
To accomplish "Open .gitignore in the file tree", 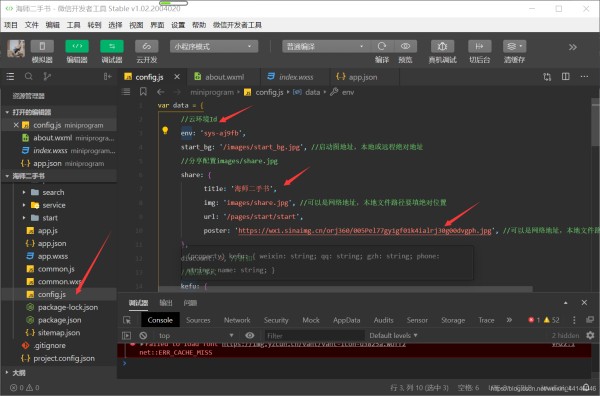I will click(49, 345).
